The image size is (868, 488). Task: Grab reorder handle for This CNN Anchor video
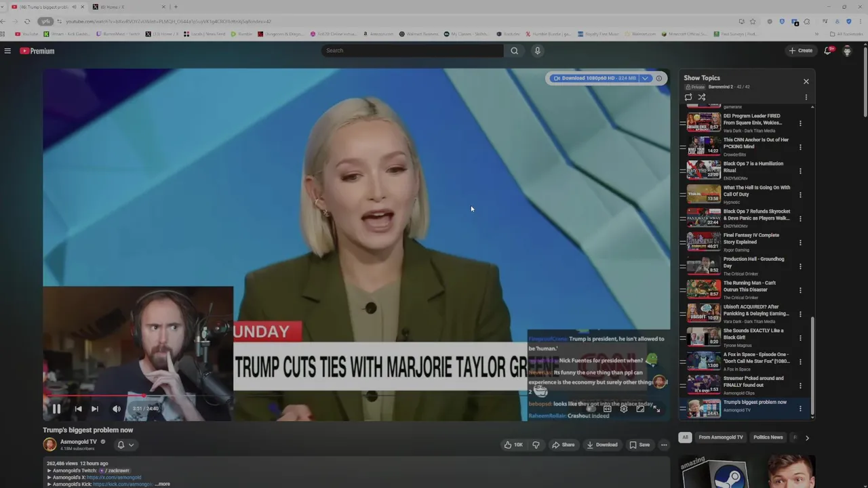click(x=683, y=147)
